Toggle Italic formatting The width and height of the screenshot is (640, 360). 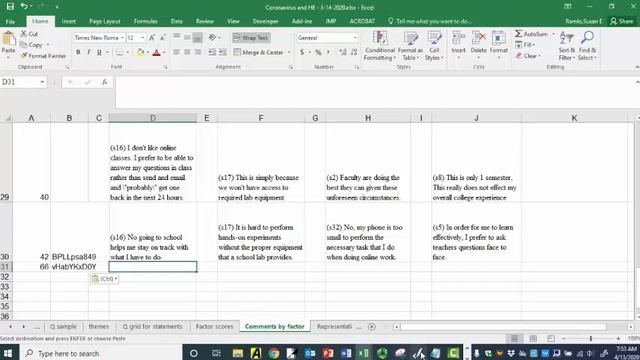(89, 52)
